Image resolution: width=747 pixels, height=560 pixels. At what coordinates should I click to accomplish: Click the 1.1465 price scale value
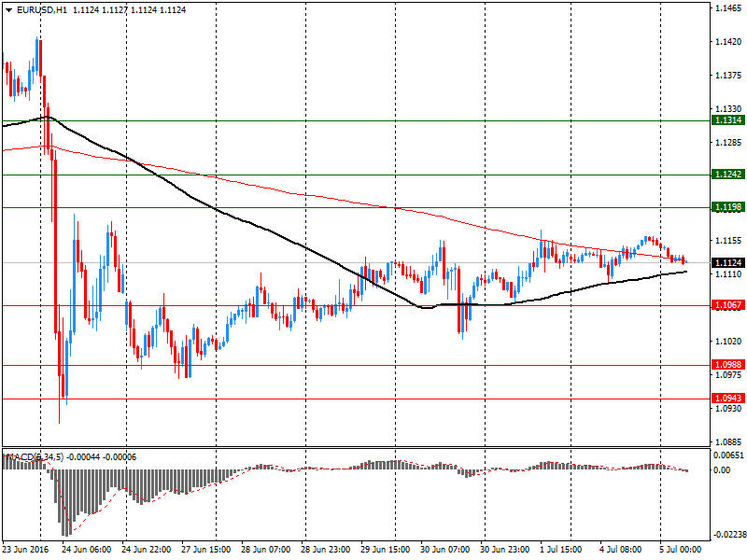pos(728,8)
